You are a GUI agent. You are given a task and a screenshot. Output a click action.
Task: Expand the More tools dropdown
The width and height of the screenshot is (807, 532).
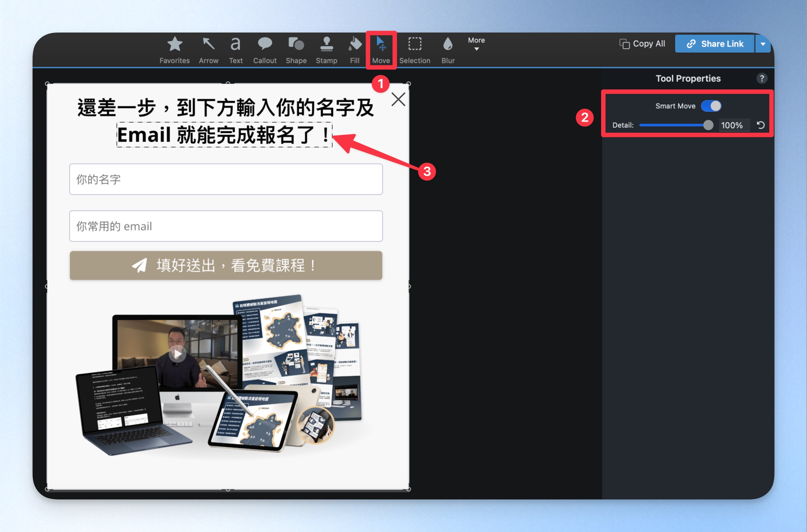point(476,44)
